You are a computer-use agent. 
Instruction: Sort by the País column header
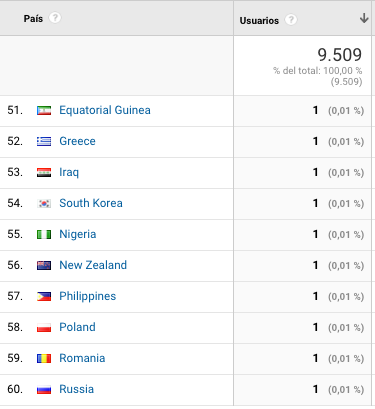coord(33,18)
